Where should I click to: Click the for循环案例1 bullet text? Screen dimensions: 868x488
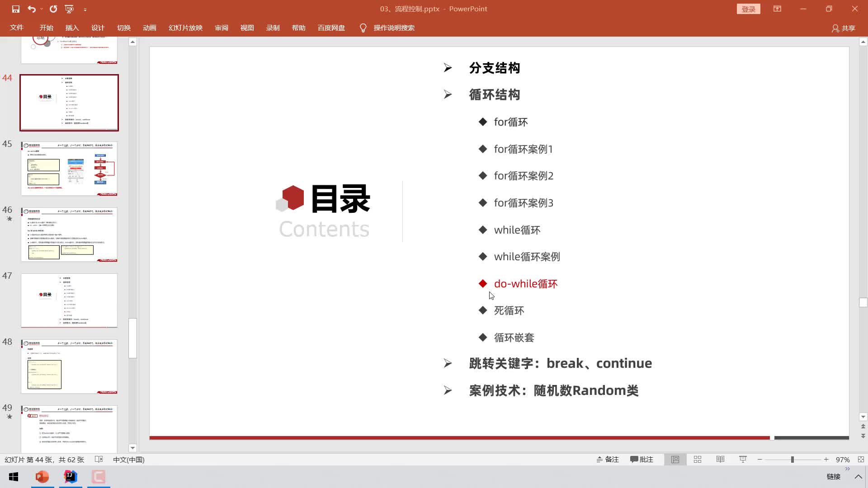pos(523,149)
